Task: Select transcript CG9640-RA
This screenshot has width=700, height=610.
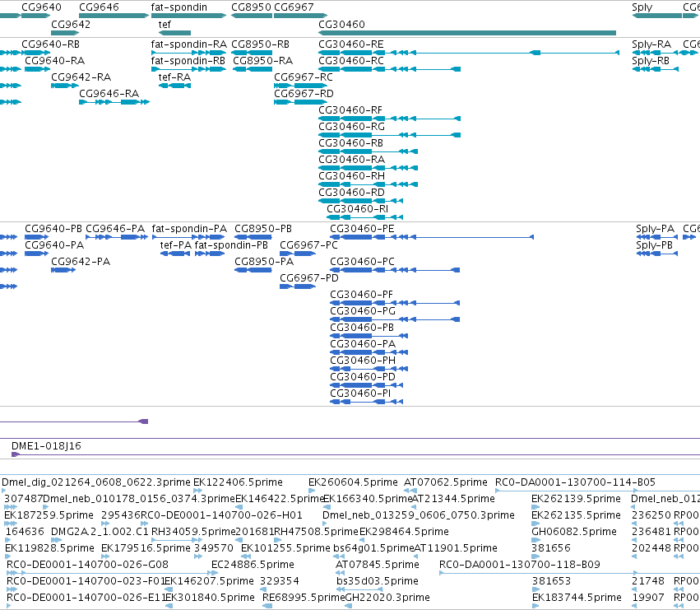Action: click(x=54, y=61)
